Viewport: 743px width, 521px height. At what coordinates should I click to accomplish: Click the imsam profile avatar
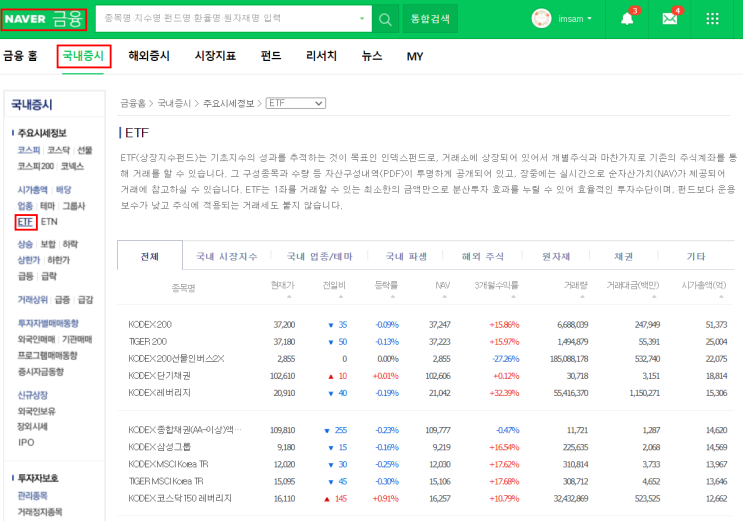tap(542, 18)
